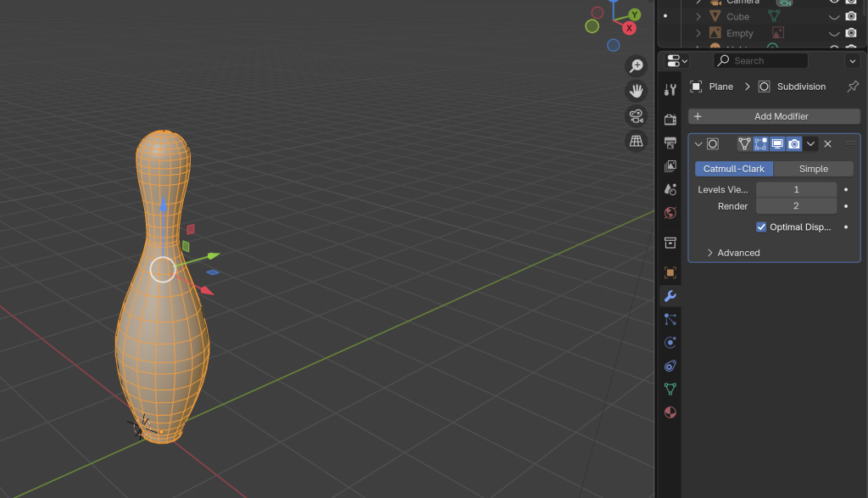Expand the Advanced section
The image size is (868, 498).
(710, 253)
